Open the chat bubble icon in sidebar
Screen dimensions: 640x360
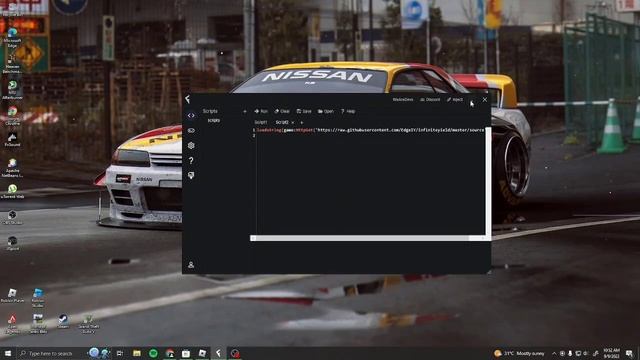(191, 175)
